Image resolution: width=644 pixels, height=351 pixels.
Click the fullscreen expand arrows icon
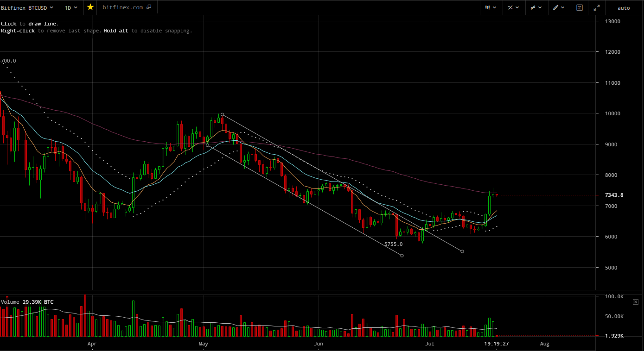[597, 7]
